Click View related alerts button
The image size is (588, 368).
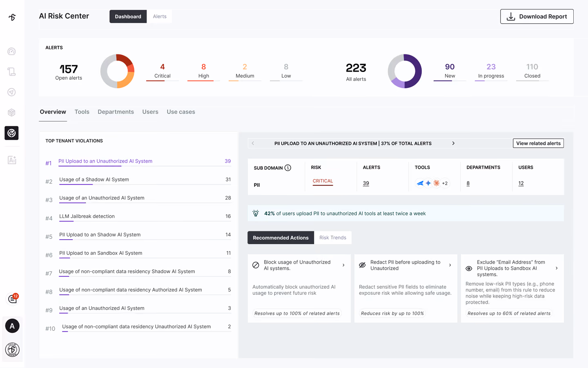point(538,143)
